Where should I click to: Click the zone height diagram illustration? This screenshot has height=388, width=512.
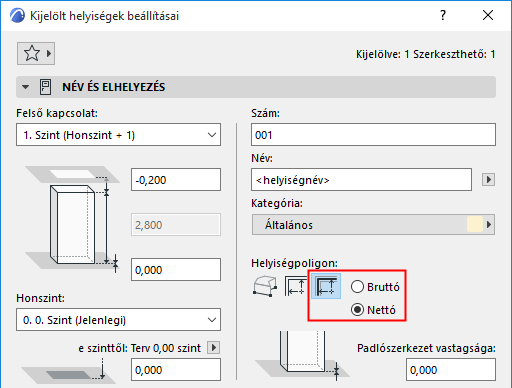73,220
